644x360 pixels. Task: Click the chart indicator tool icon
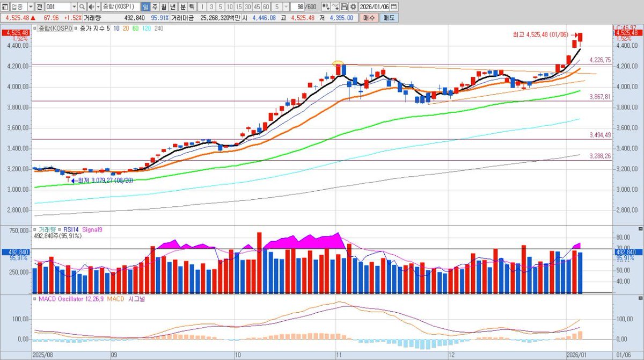[326, 7]
